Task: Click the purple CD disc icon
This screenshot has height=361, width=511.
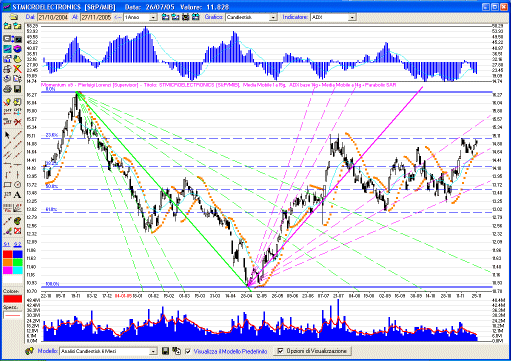Action: 17,49
